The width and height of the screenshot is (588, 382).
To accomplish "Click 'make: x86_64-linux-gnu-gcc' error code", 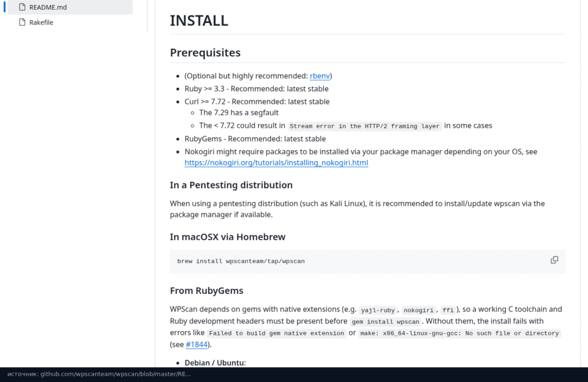I will [459, 333].
